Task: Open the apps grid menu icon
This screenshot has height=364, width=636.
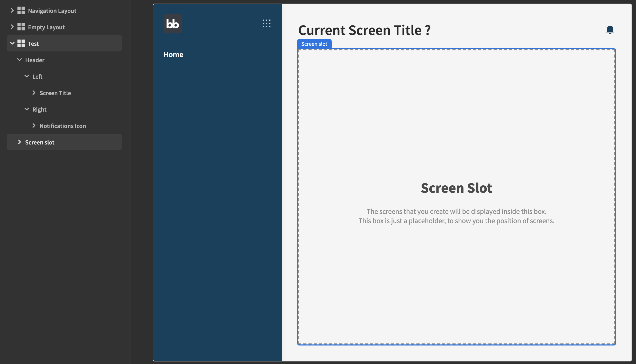Action: pos(267,23)
